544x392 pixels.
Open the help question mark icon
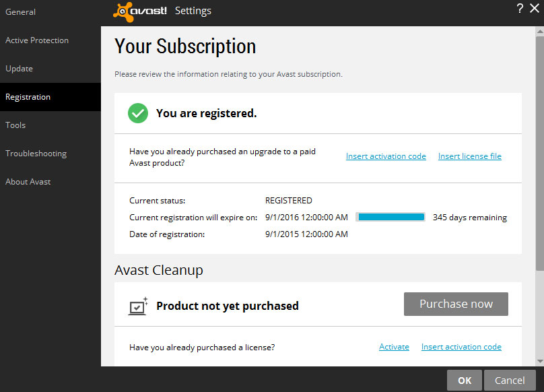click(520, 8)
